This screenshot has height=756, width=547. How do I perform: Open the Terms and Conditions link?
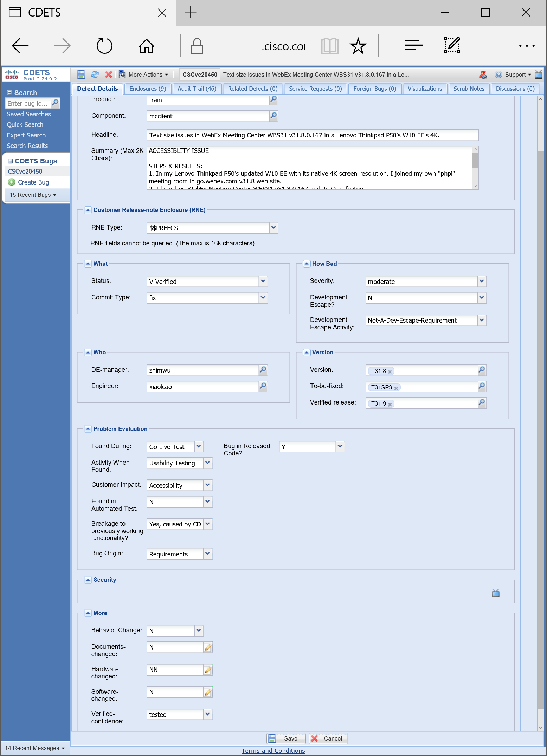point(273,751)
